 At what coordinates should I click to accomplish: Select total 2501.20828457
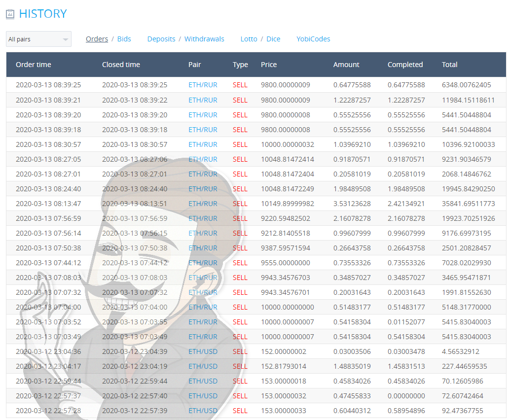[x=467, y=248]
